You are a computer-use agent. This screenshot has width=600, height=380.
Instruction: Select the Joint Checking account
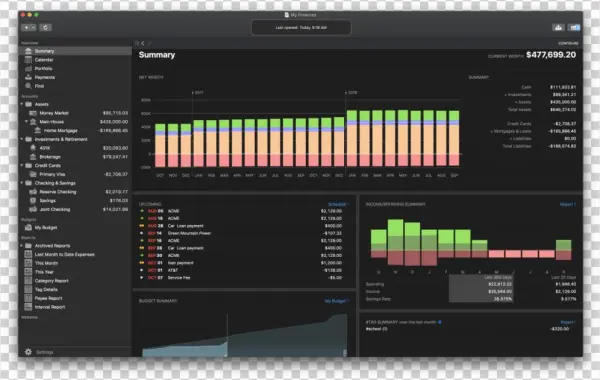(x=75, y=209)
